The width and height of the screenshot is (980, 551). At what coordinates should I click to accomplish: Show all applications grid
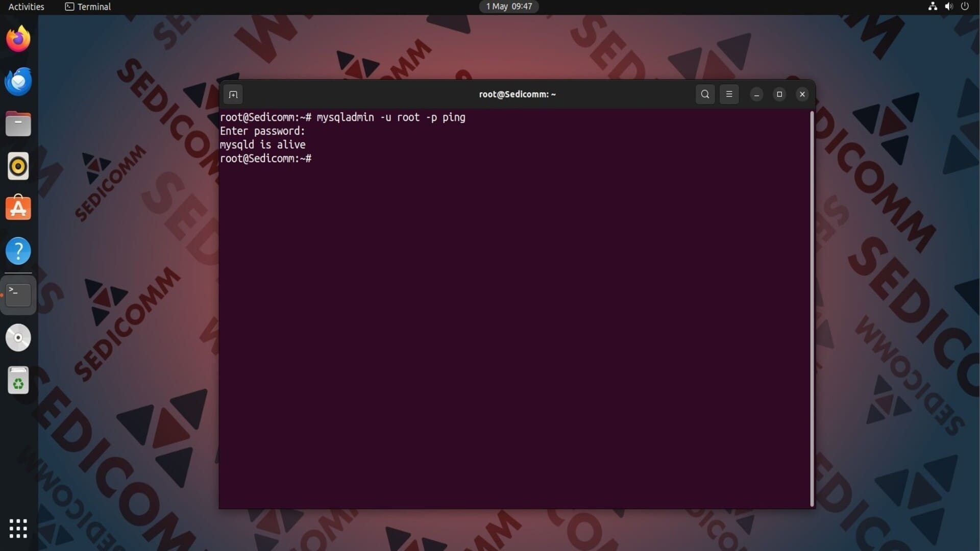[x=18, y=529]
